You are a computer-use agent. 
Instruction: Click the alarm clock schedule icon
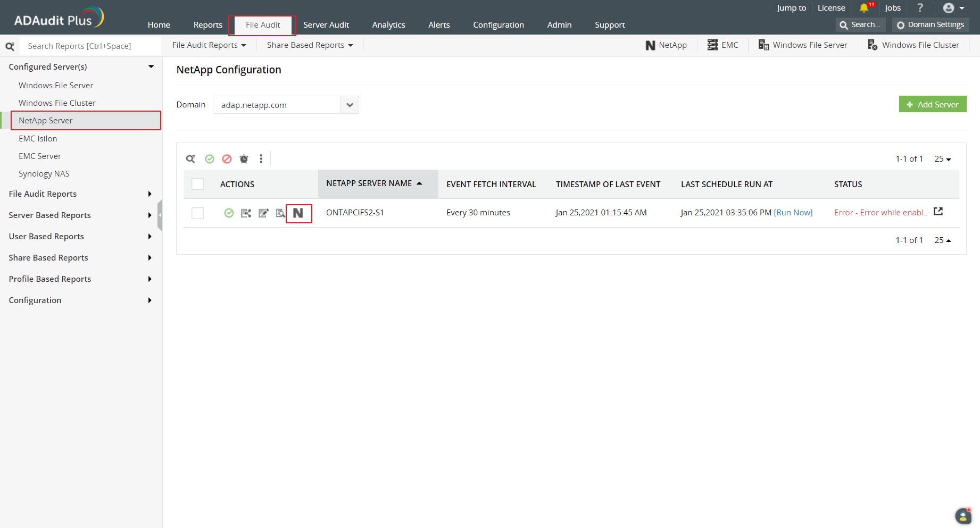tap(244, 159)
